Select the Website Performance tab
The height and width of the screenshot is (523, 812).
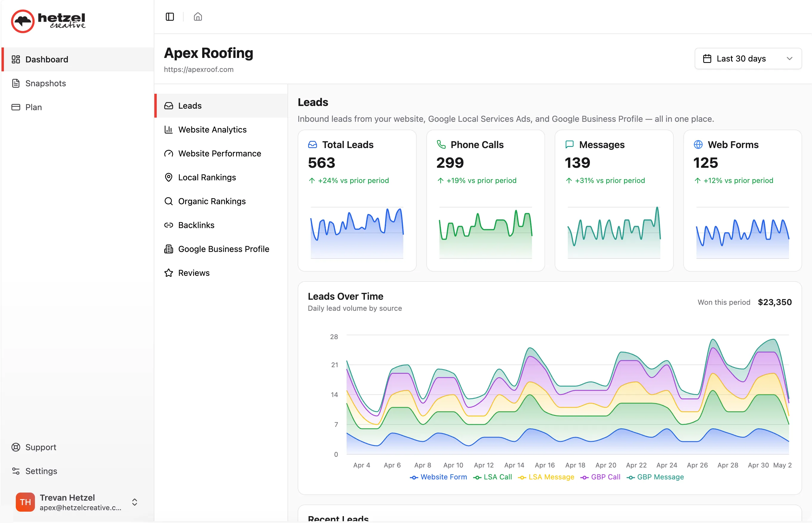point(221,153)
